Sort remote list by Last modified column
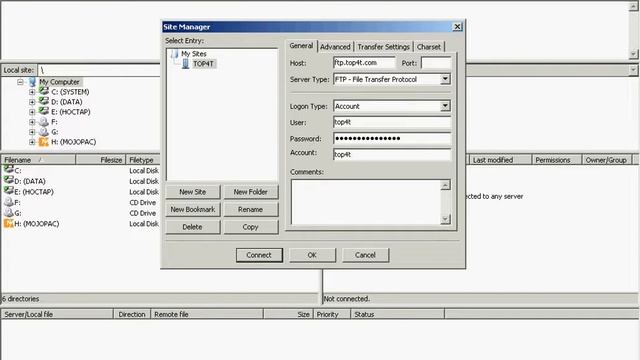640x360 pixels. click(x=501, y=160)
